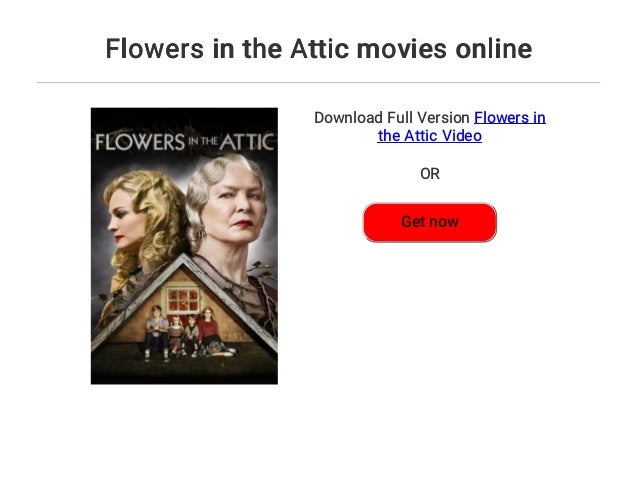Follow the link line reading Flowers in
Screen dimensions: 638x479
point(510,118)
